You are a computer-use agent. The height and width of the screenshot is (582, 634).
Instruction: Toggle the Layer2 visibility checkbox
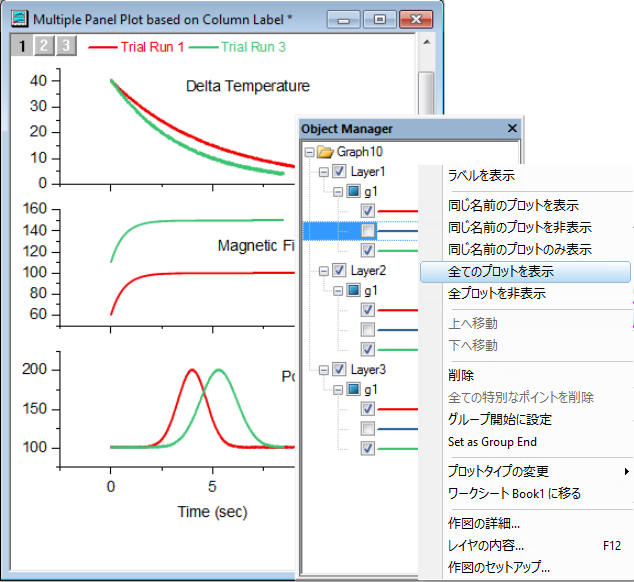coord(339,270)
